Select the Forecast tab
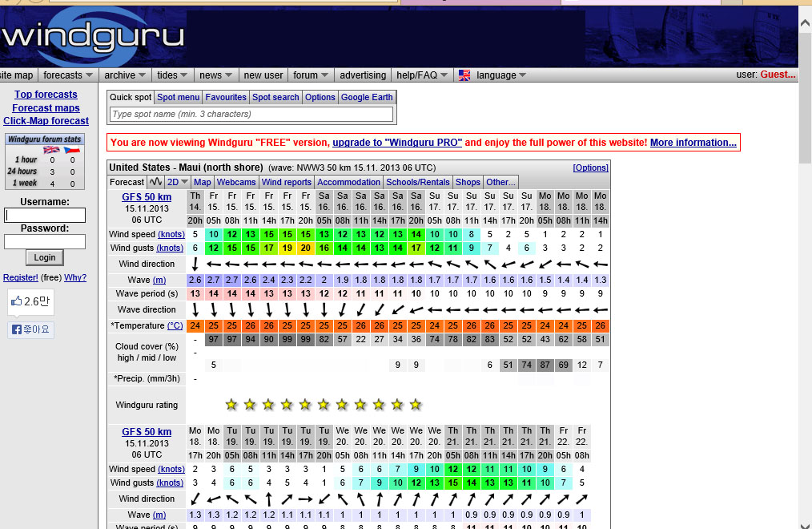Screen dimensions: 812x529 (x=127, y=182)
